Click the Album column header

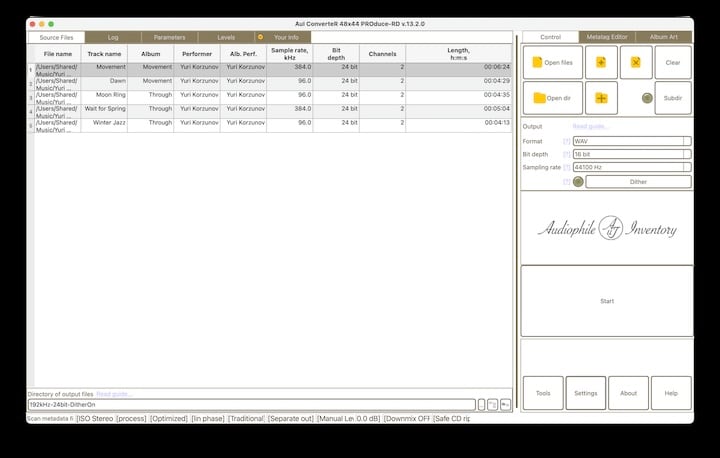point(151,54)
